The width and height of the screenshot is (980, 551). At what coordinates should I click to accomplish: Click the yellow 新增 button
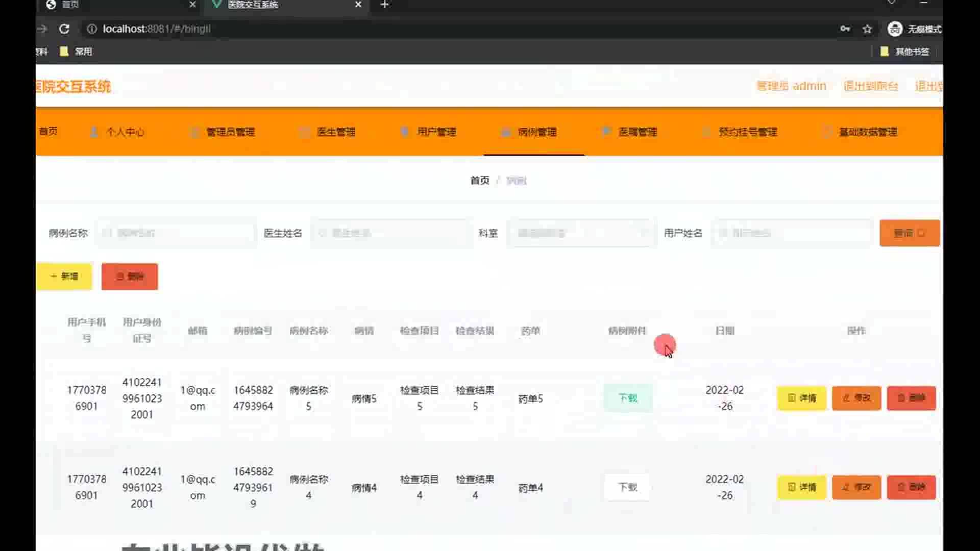point(64,277)
